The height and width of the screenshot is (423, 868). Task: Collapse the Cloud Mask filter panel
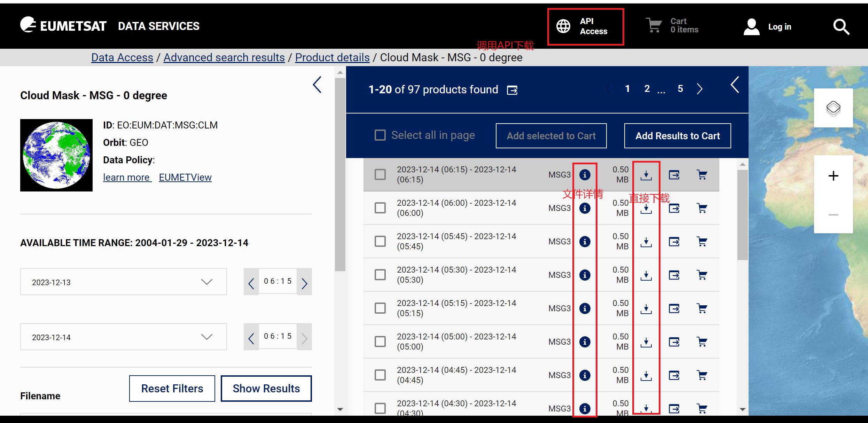tap(317, 85)
